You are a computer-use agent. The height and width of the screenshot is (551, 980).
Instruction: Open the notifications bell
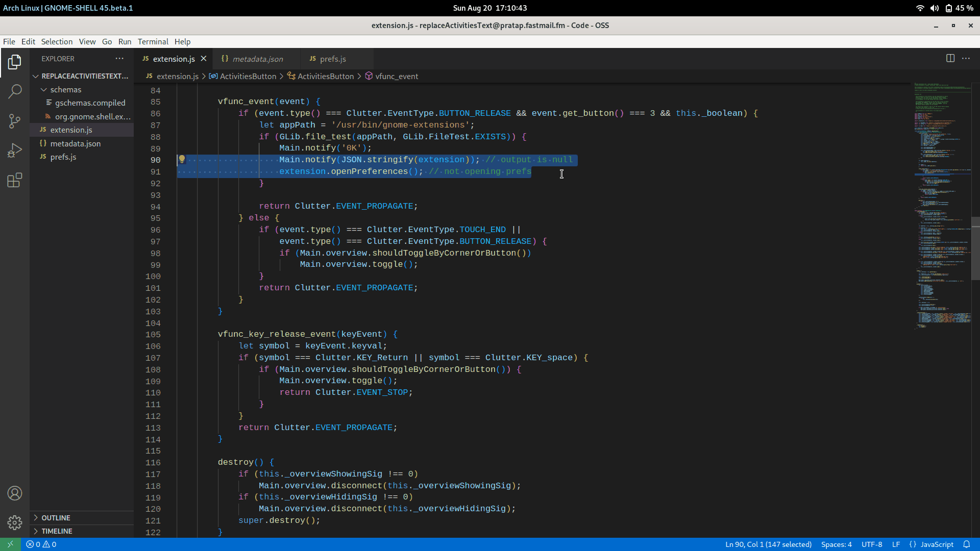click(966, 544)
